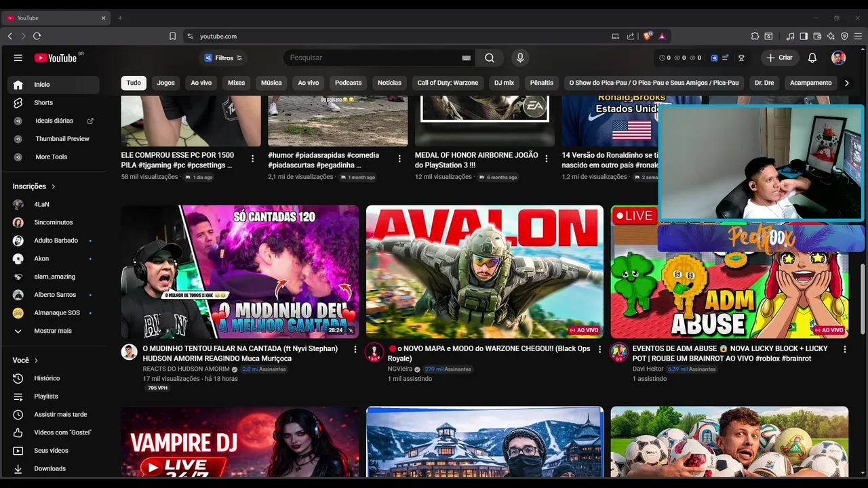Click the Brave Shields lion icon
This screenshot has width=868, height=488.
pyautogui.click(x=648, y=36)
